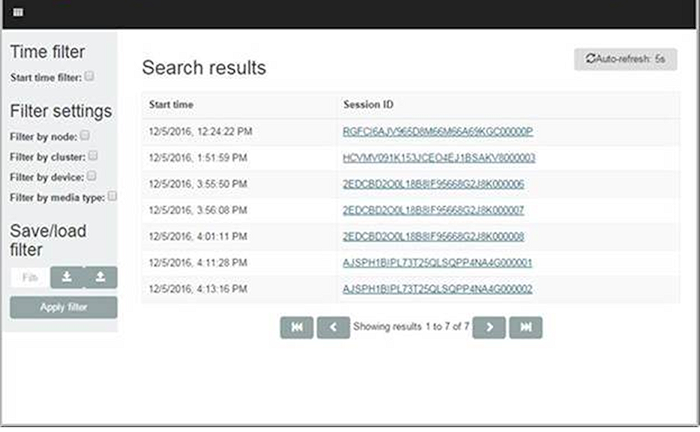Image resolution: width=700 pixels, height=432 pixels.
Task: Click the Auto-refresh 5s button
Action: (625, 60)
